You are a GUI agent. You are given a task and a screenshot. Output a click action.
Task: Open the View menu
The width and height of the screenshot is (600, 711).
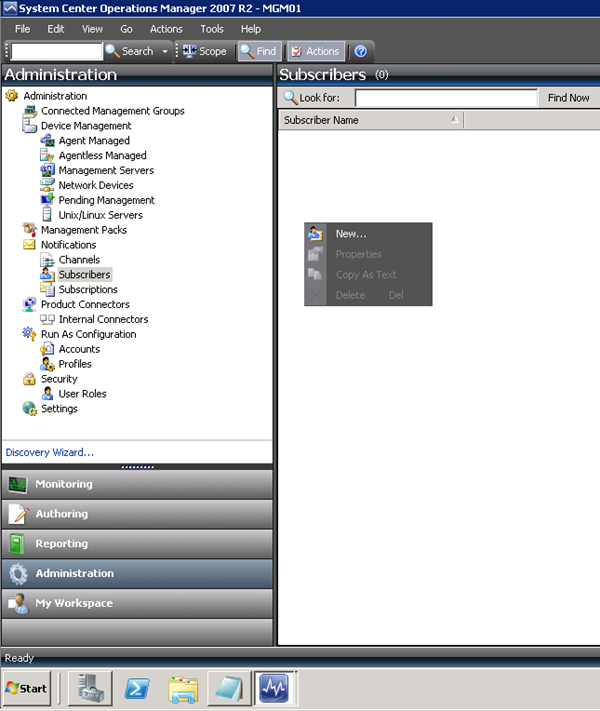pos(92,29)
